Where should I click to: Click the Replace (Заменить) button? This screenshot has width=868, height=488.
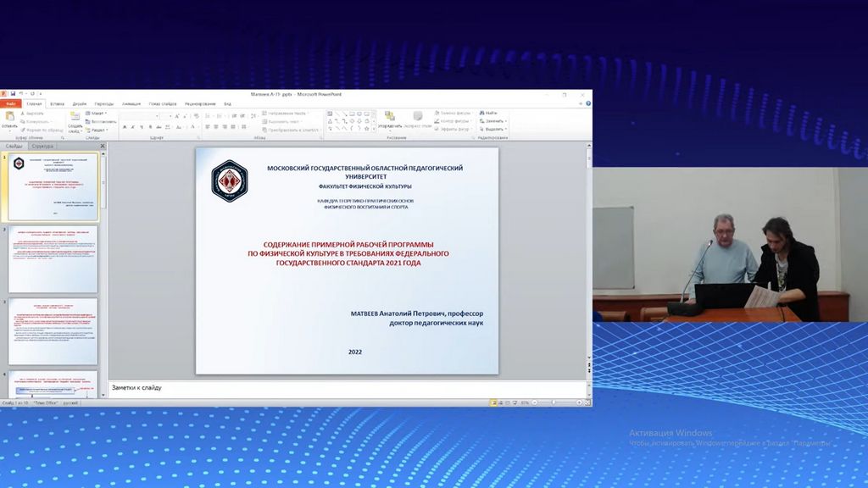(x=492, y=121)
